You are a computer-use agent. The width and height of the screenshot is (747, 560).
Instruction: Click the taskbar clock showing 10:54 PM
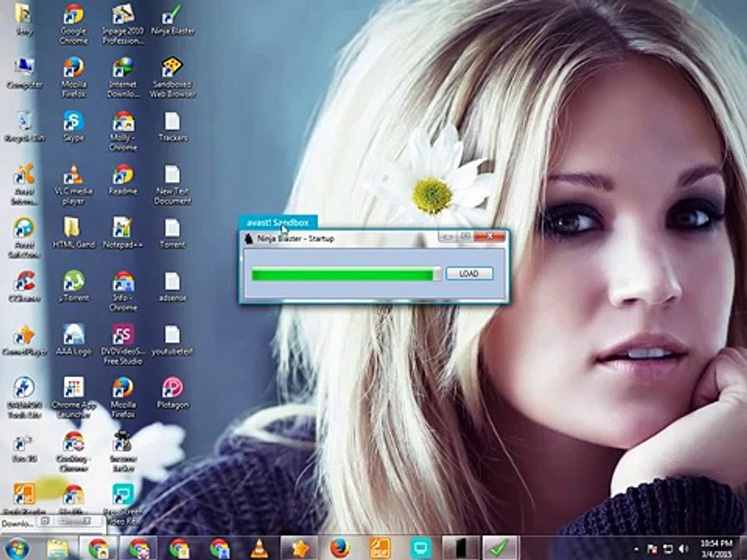[717, 548]
